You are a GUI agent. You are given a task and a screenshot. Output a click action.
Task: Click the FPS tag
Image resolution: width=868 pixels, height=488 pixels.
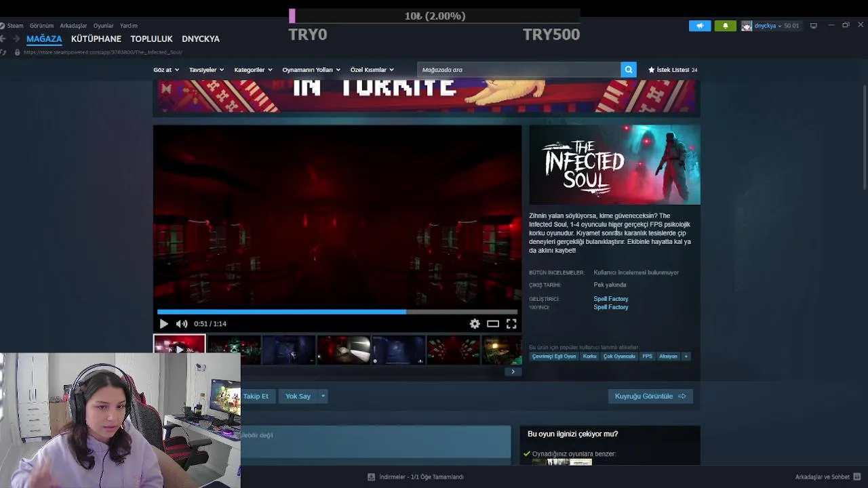pos(648,357)
